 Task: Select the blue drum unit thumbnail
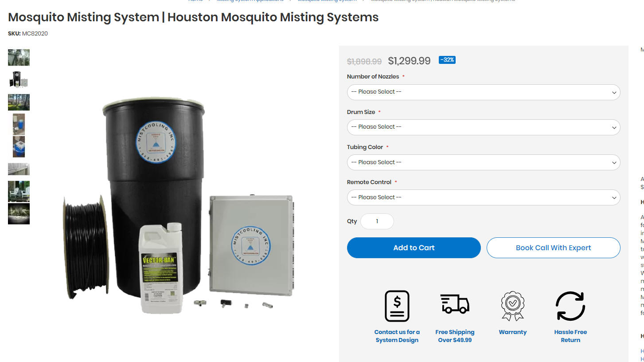point(19,147)
